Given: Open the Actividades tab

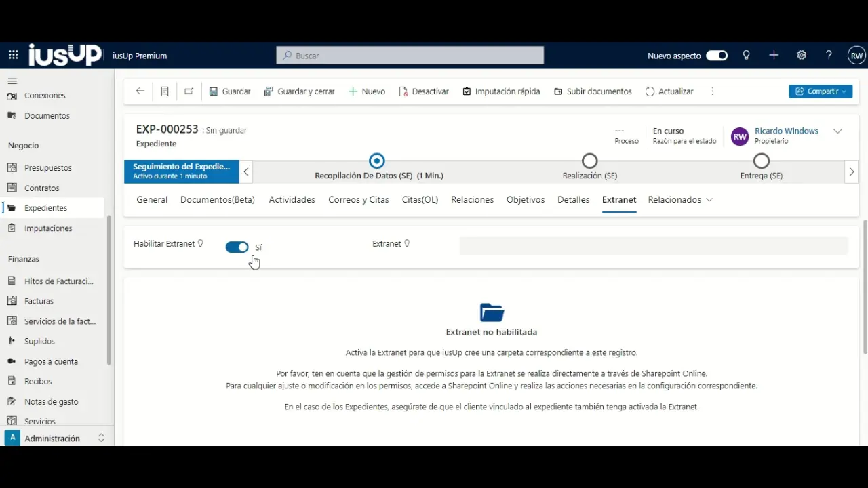Looking at the screenshot, I should [x=292, y=200].
